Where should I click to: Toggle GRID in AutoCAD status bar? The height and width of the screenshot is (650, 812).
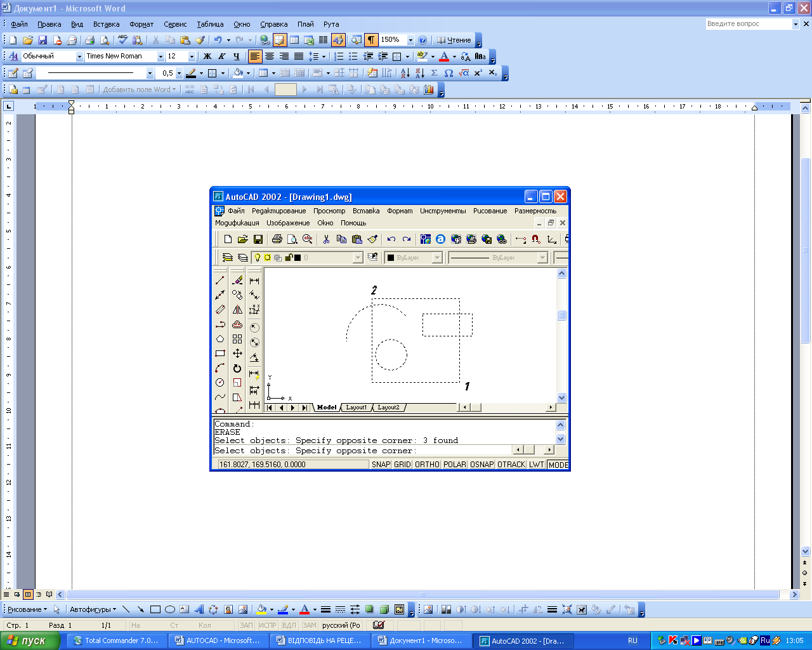402,465
